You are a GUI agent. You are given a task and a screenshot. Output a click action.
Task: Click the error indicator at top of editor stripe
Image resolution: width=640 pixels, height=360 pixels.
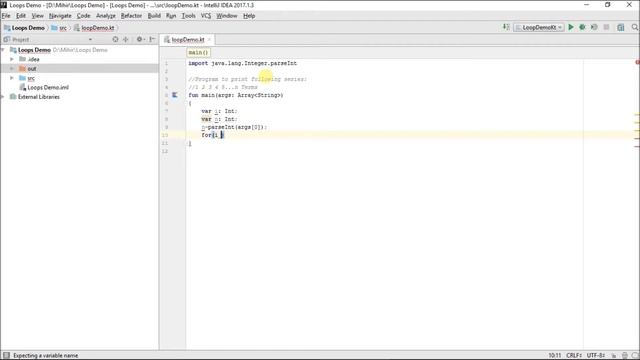coord(637,62)
